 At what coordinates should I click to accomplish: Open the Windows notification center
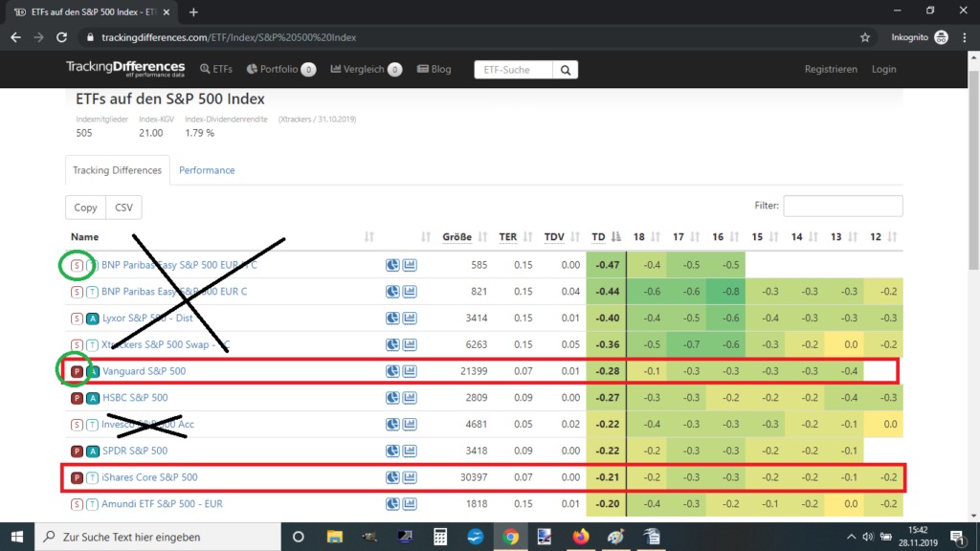click(x=957, y=537)
